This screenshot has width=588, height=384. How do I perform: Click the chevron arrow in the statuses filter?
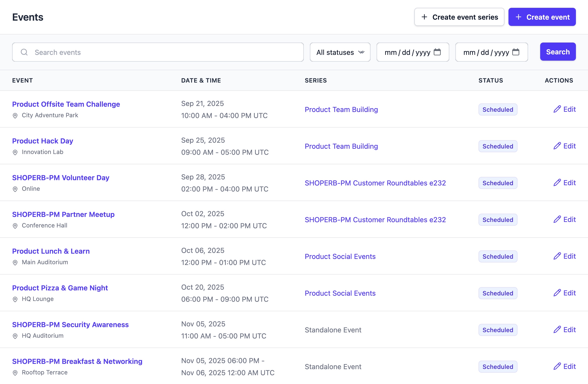coord(361,52)
